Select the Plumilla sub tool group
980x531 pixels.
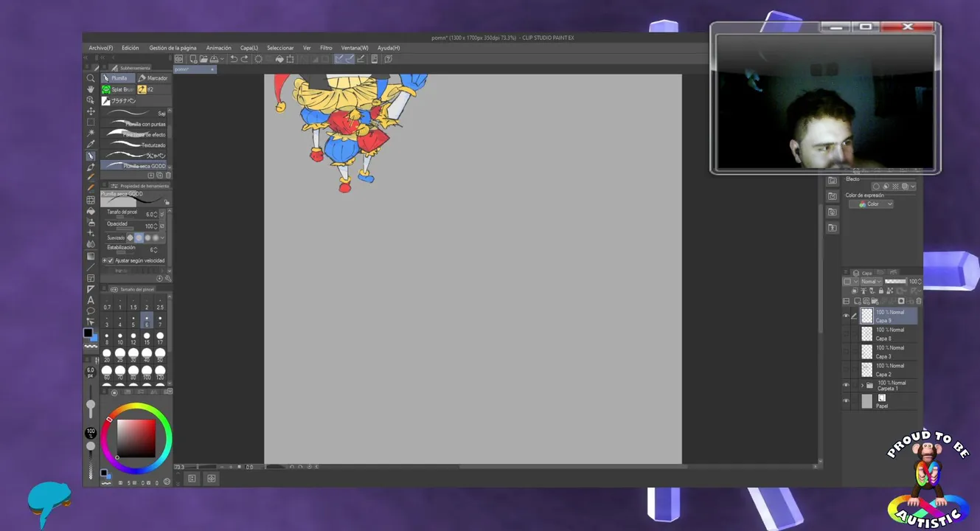point(118,78)
